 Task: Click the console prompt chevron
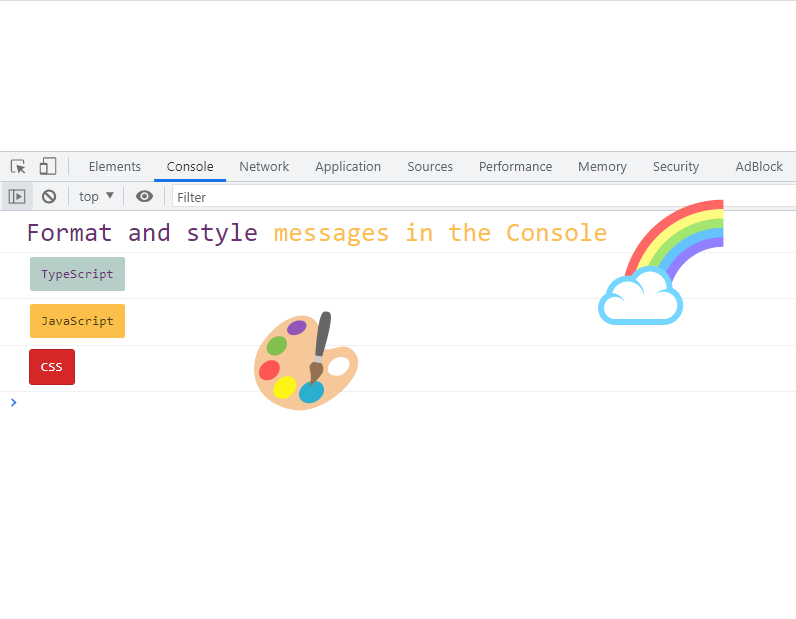pos(14,403)
